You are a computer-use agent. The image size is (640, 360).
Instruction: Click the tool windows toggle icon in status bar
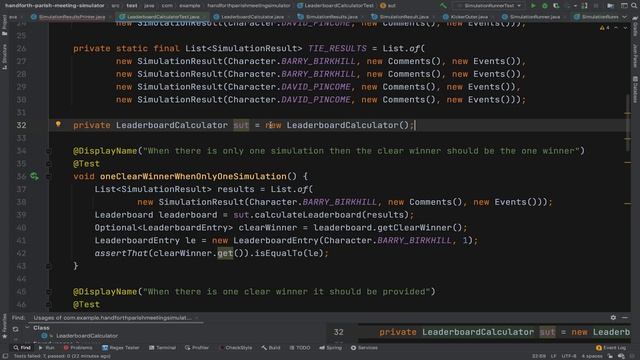pyautogui.click(x=4, y=356)
